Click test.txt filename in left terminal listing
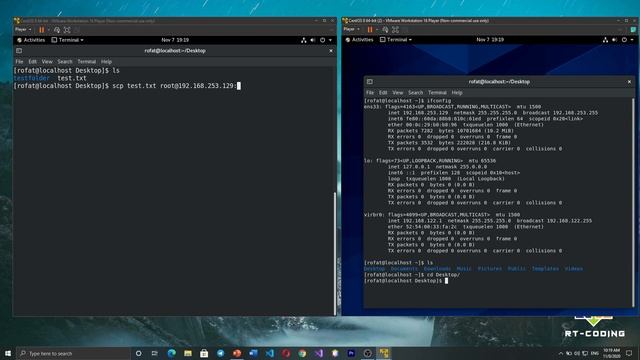This screenshot has height=360, width=640. coord(72,78)
